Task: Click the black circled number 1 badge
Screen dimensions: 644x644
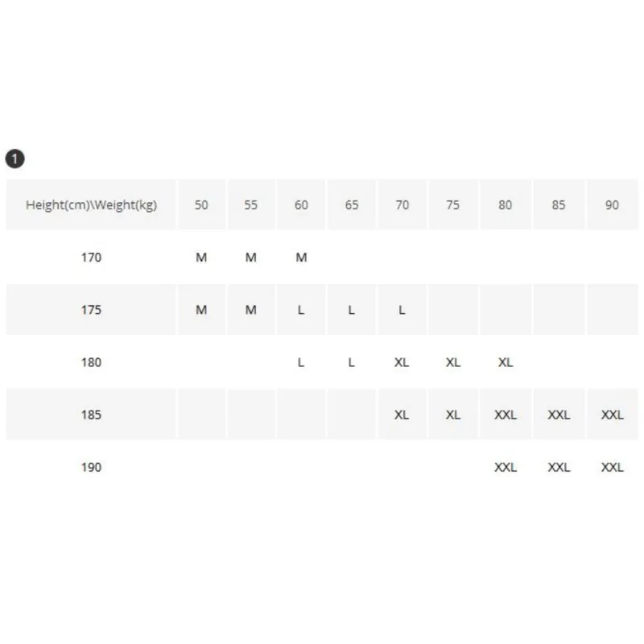Action: (x=14, y=159)
